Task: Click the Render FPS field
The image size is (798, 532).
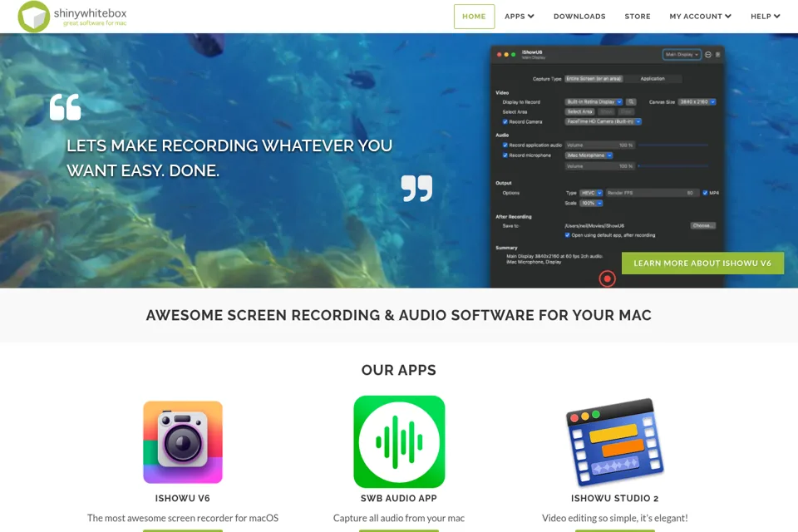Action: (650, 193)
